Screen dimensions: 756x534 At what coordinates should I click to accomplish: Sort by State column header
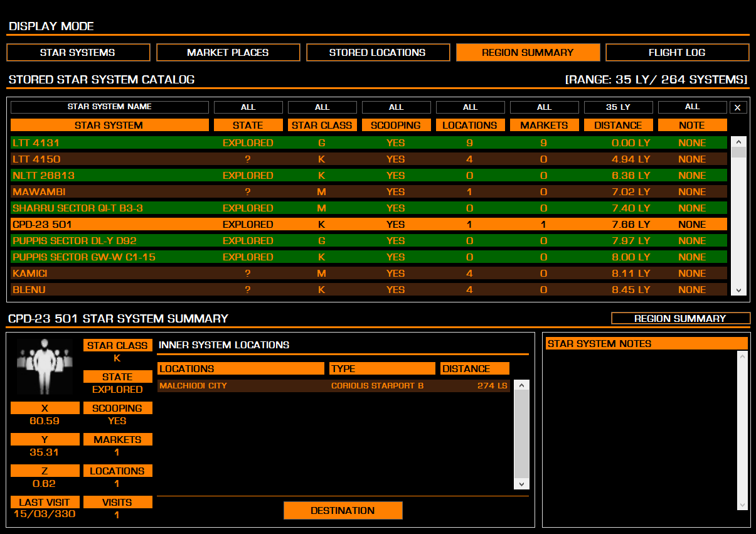tap(248, 125)
